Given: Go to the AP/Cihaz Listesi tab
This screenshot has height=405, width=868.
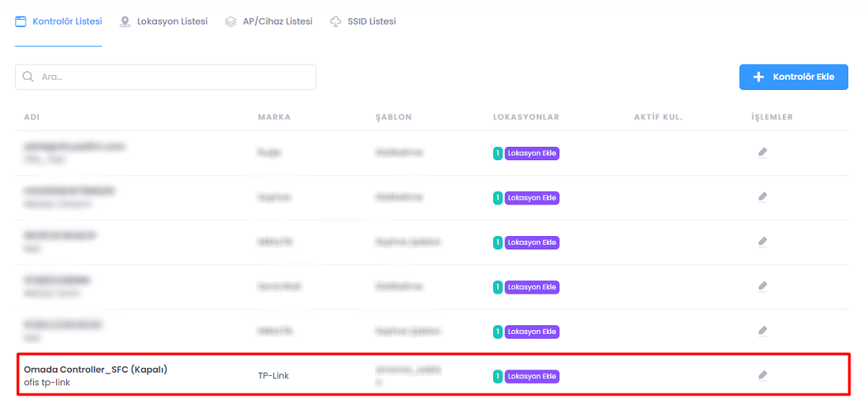Looking at the screenshot, I should [268, 21].
